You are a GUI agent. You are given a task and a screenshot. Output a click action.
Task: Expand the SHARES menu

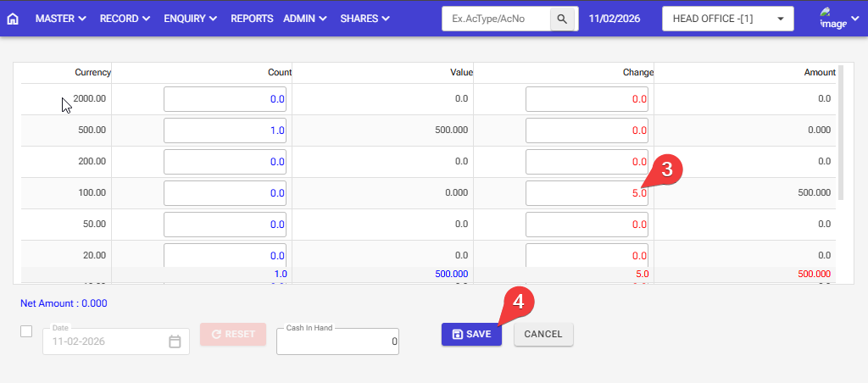pos(364,19)
